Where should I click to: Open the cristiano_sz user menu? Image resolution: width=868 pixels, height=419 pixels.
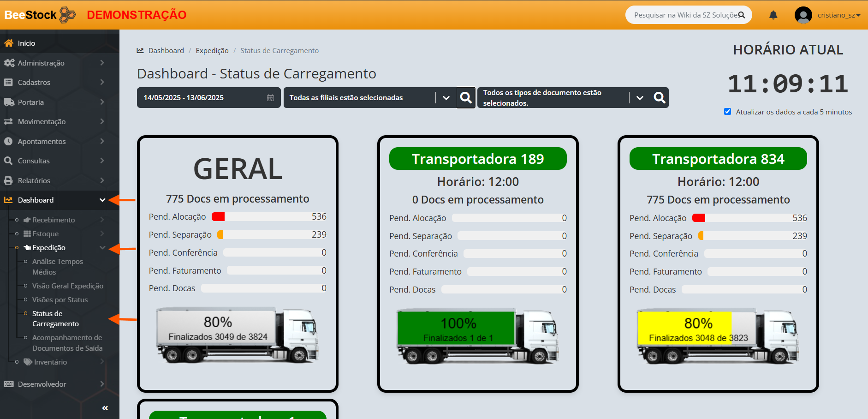pyautogui.click(x=838, y=15)
